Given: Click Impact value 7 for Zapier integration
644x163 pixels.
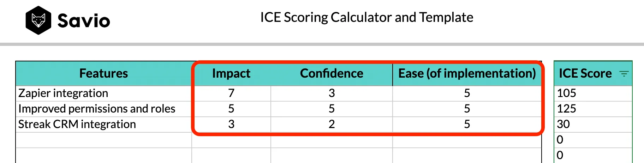Looking at the screenshot, I should pos(231,93).
